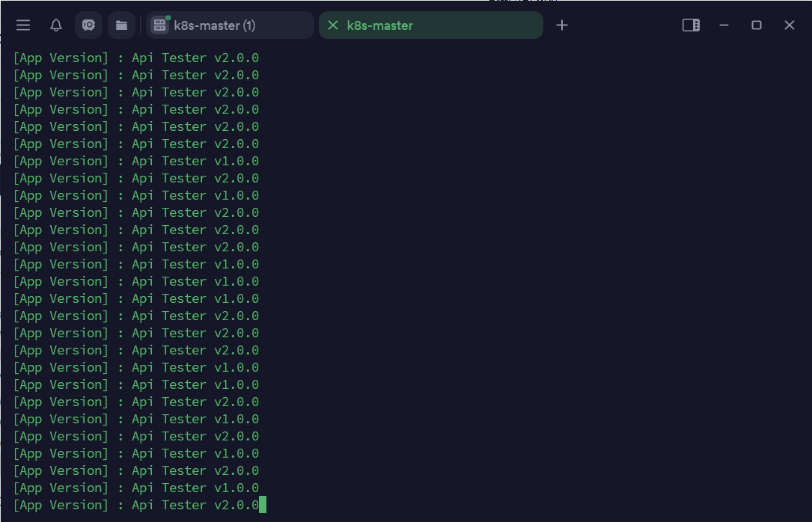Open the robot assistant icon
This screenshot has height=522, width=812.
click(x=88, y=25)
